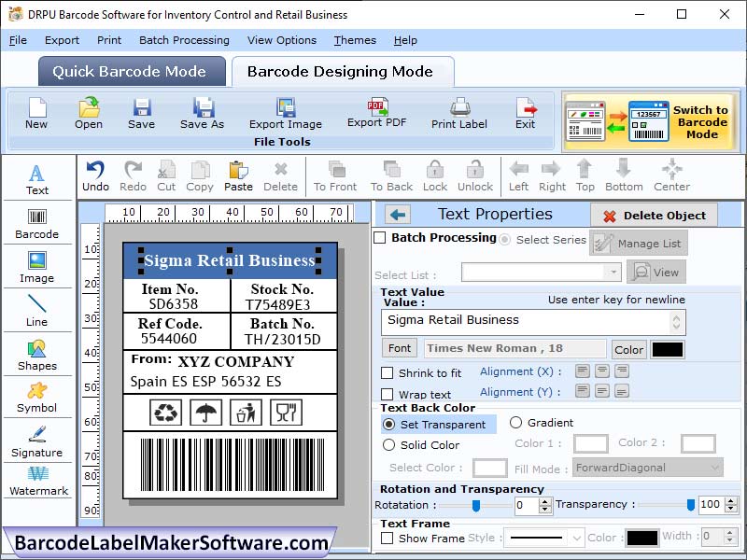Click the Save icon

142,113
